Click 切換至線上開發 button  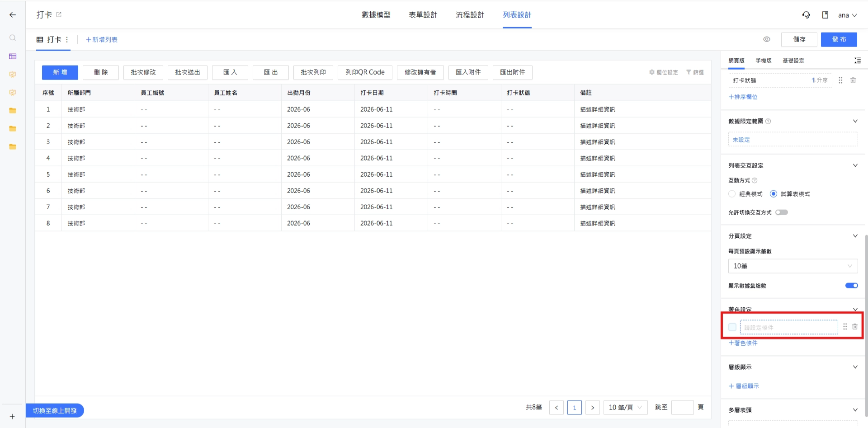(55, 410)
